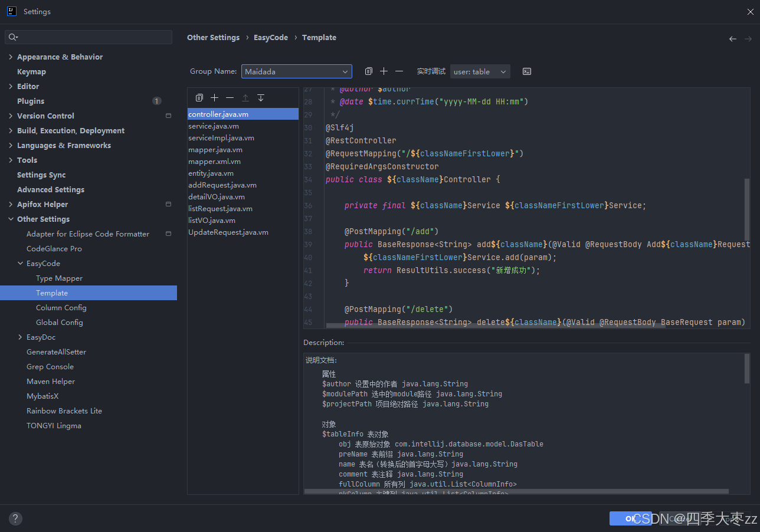Open the real-time debug console icon
This screenshot has width=760, height=532.
527,71
